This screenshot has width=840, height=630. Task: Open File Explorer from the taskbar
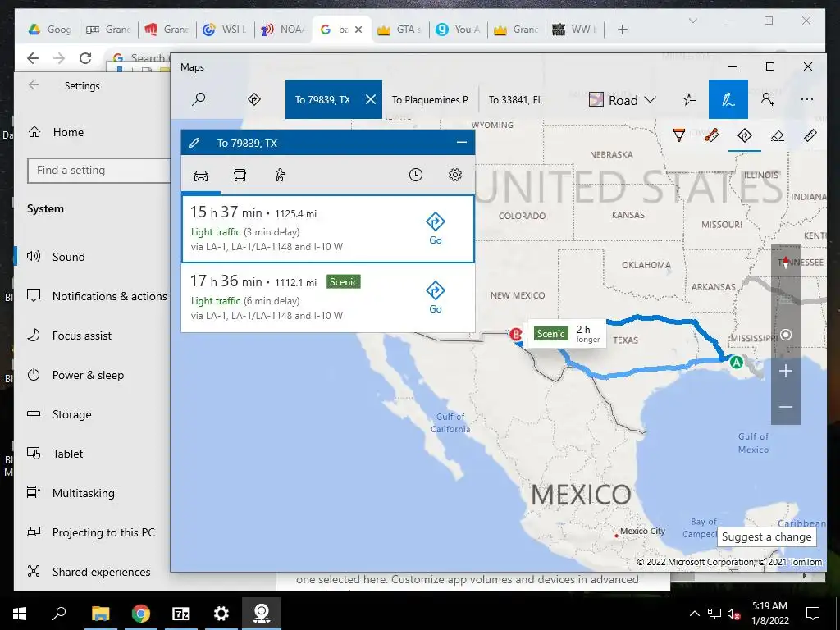[x=100, y=614]
